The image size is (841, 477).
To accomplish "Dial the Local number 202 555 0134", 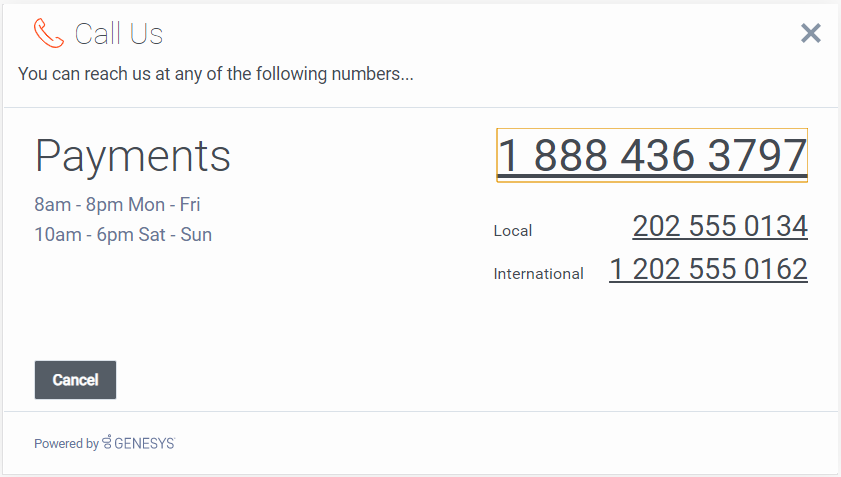I will click(x=719, y=227).
